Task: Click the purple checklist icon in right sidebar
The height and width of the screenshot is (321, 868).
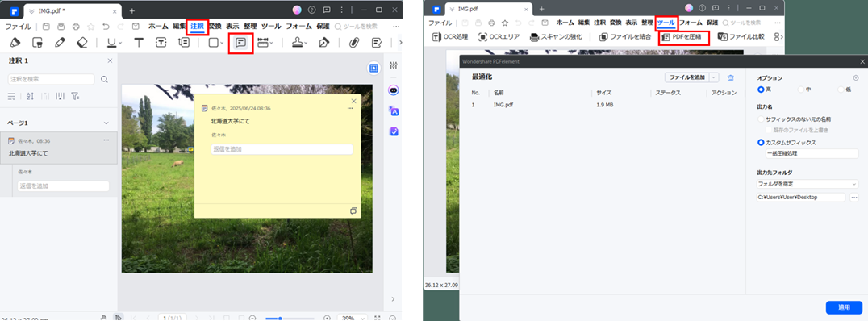Action: [x=394, y=131]
